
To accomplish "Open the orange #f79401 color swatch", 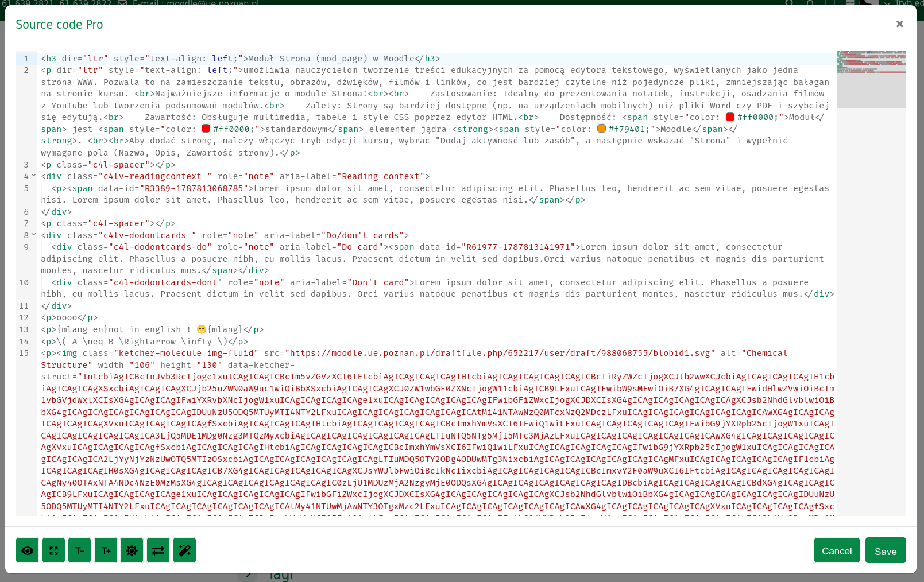I will (x=601, y=129).
